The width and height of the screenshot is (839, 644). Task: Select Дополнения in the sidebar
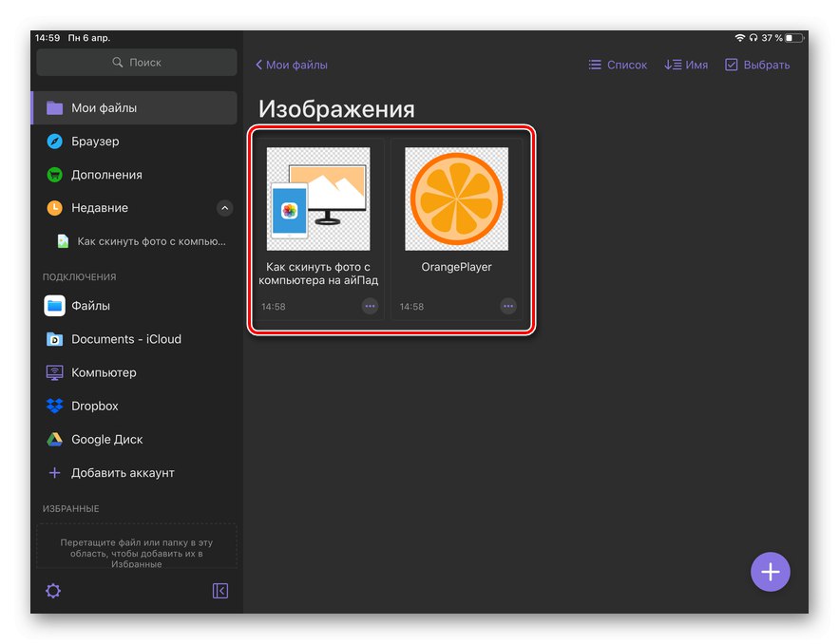pos(106,175)
